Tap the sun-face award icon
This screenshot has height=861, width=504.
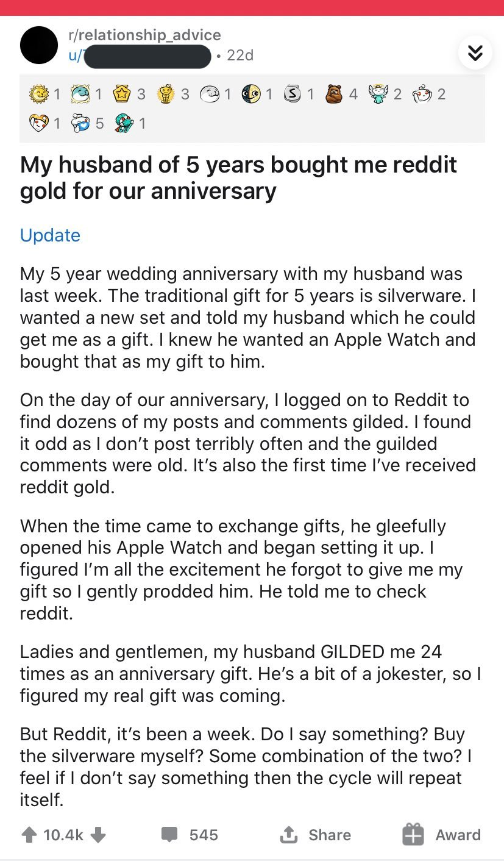[x=39, y=95]
